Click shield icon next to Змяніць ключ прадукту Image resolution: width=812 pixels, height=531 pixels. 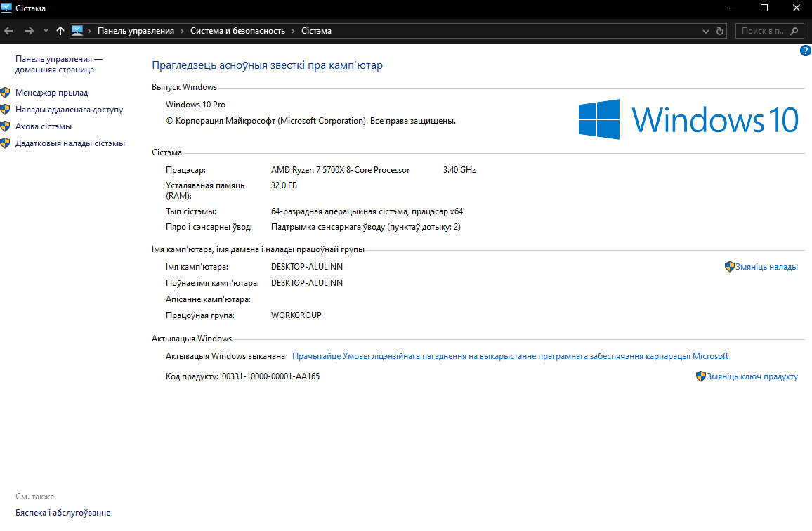click(700, 376)
